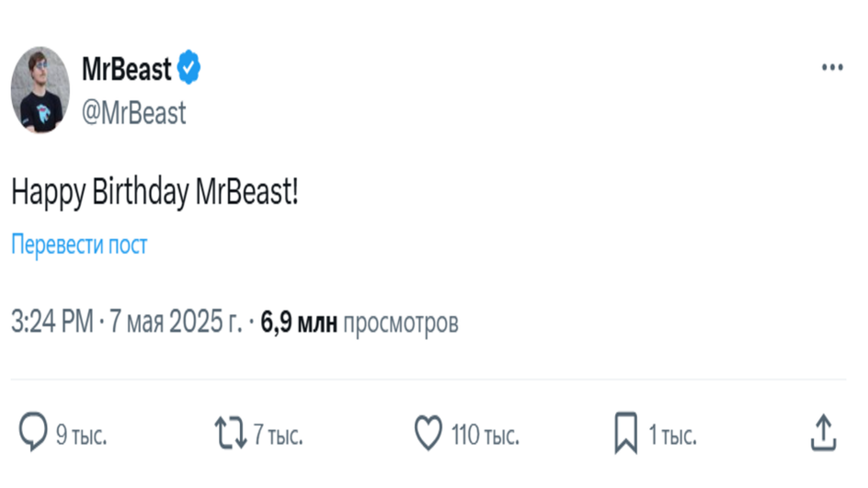Open the three-dot more options menu

[832, 67]
